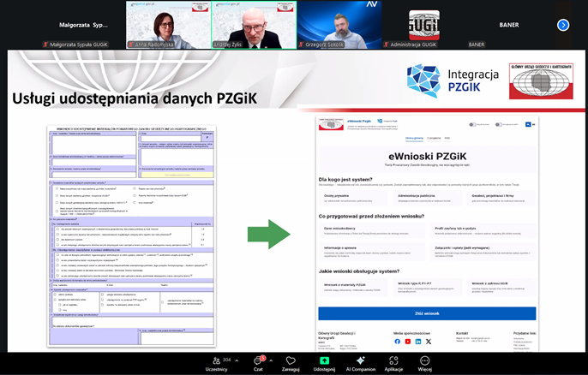588x375 pixels.
Task: Click the LinkedIn icon in the footer
Action: pyautogui.click(x=417, y=341)
